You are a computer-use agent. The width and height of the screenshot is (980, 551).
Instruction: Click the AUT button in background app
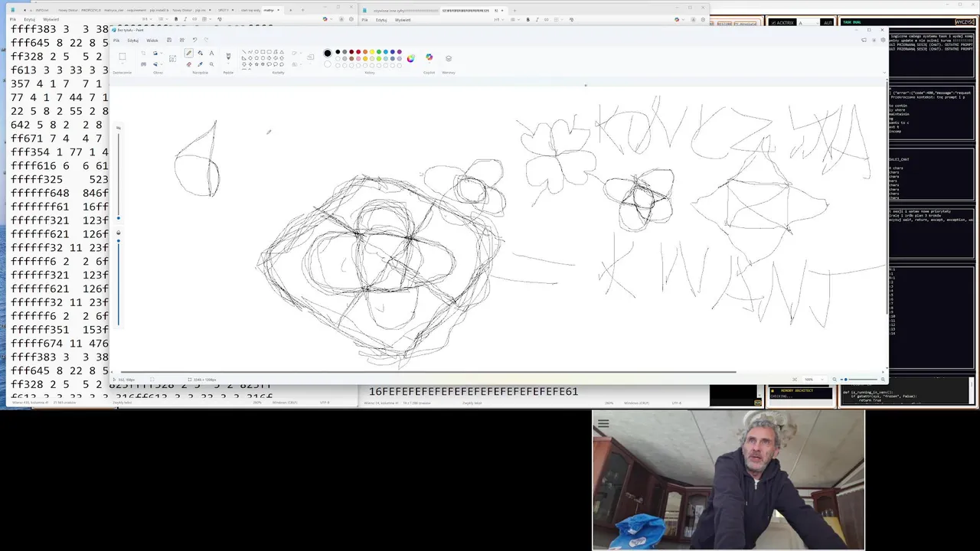click(x=828, y=22)
